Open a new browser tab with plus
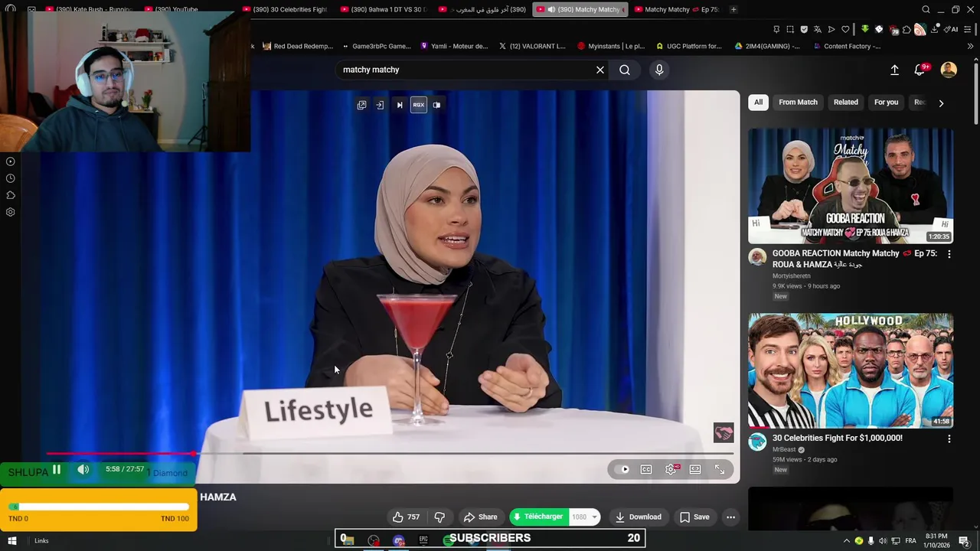980x551 pixels. 733,9
